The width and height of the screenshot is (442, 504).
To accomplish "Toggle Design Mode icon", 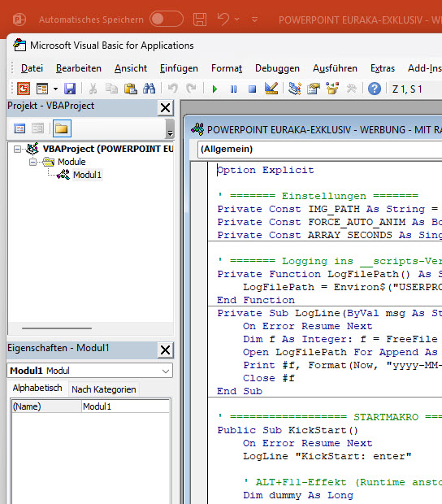I will click(x=271, y=89).
